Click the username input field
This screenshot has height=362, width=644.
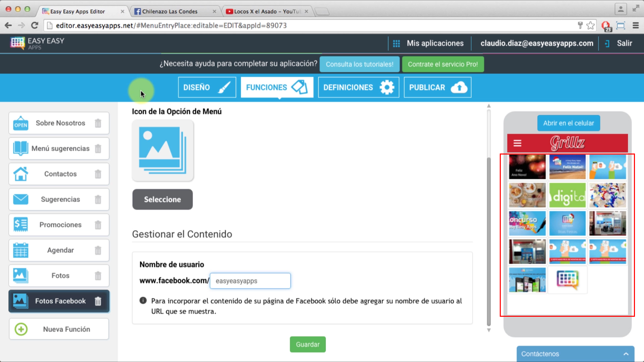coord(250,281)
